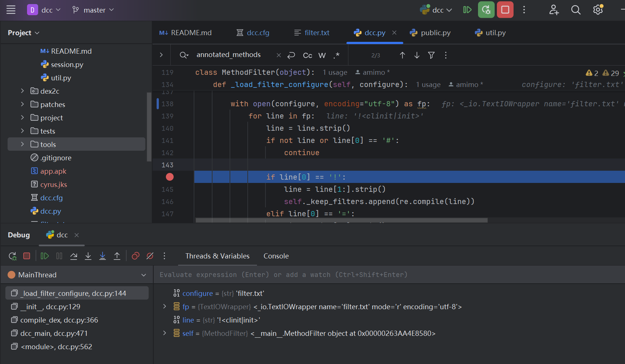
Task: Open the master branch dropdown
Action: point(93,10)
